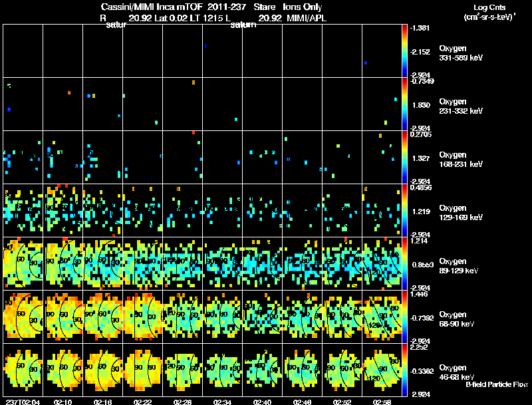Click the Oxygen 331-589 keV color bar
Image resolution: width=532 pixels, height=405 pixels.
(x=404, y=51)
